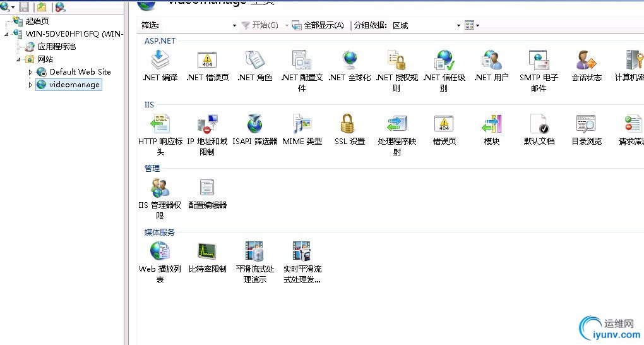Open the 处理程序映射 feature

tap(397, 135)
